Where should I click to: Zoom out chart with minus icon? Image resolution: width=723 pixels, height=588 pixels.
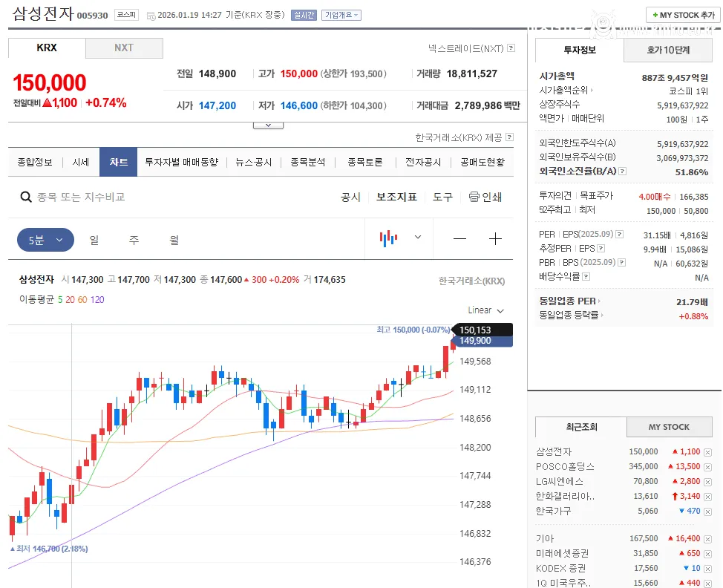[460, 238]
